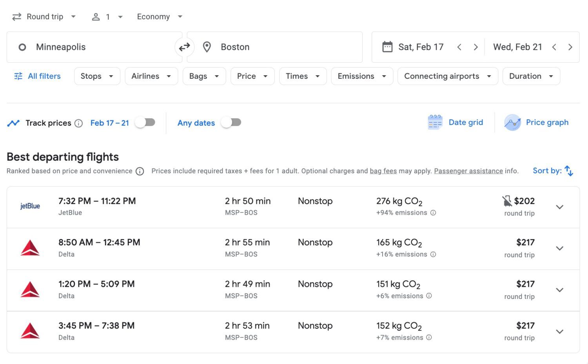Turn on the Any dates toggle

click(x=231, y=122)
